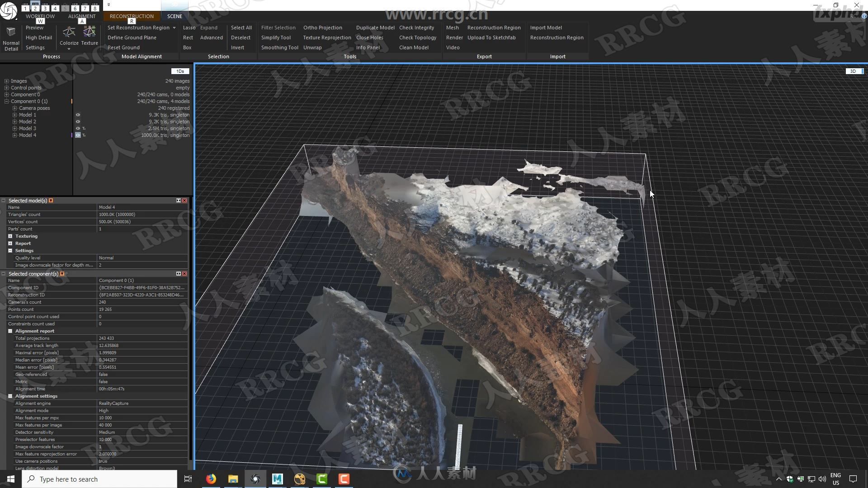The width and height of the screenshot is (868, 488).
Task: Close the Selected component(s) panel
Action: point(184,274)
